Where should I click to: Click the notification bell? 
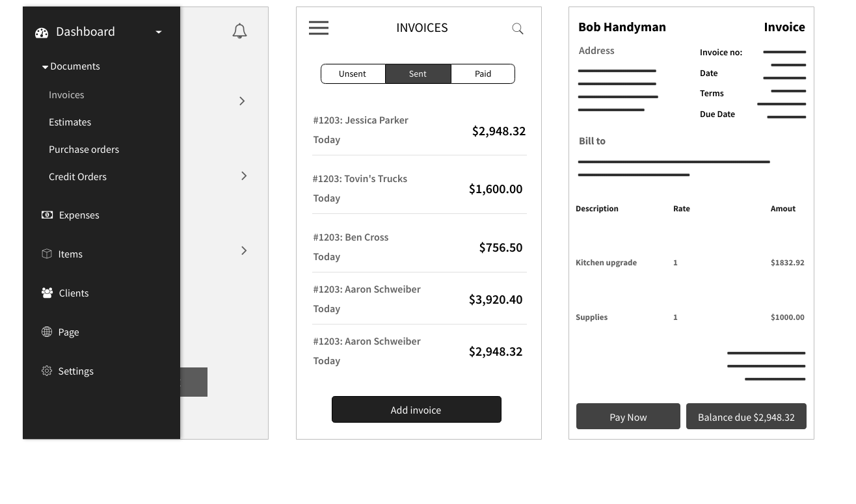click(239, 31)
